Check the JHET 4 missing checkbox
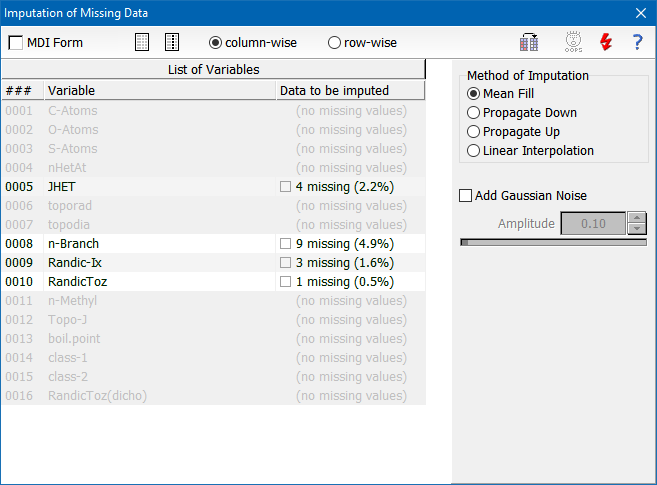Image resolution: width=657 pixels, height=485 pixels. click(x=285, y=186)
